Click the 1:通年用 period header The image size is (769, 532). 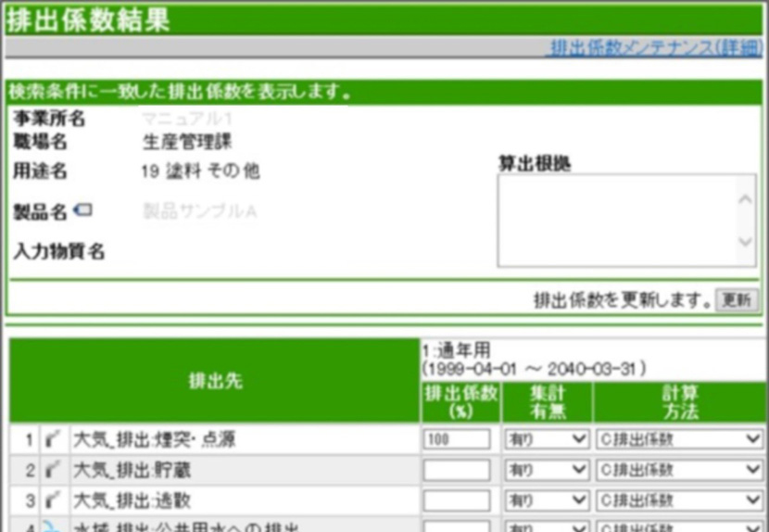coord(456,350)
